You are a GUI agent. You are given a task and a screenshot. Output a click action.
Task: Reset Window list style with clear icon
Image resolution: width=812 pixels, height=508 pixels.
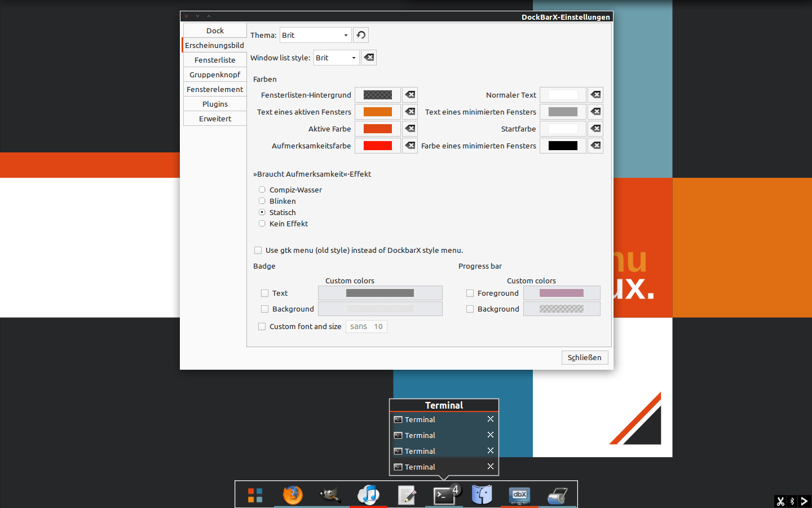coord(369,58)
